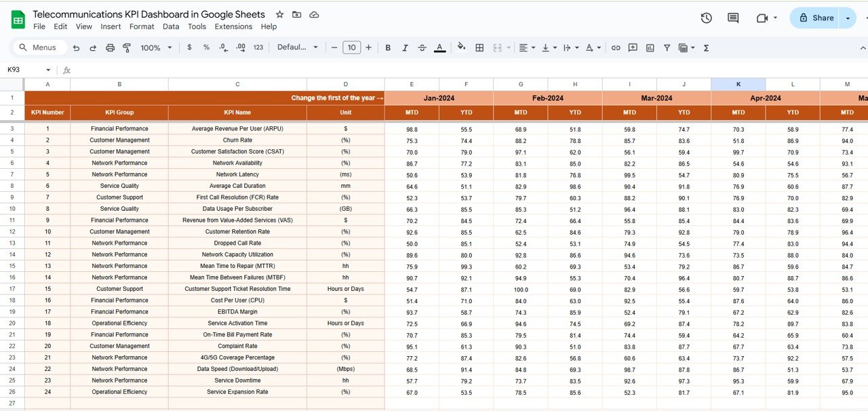
Task: Click the Menus search box
Action: (x=40, y=47)
